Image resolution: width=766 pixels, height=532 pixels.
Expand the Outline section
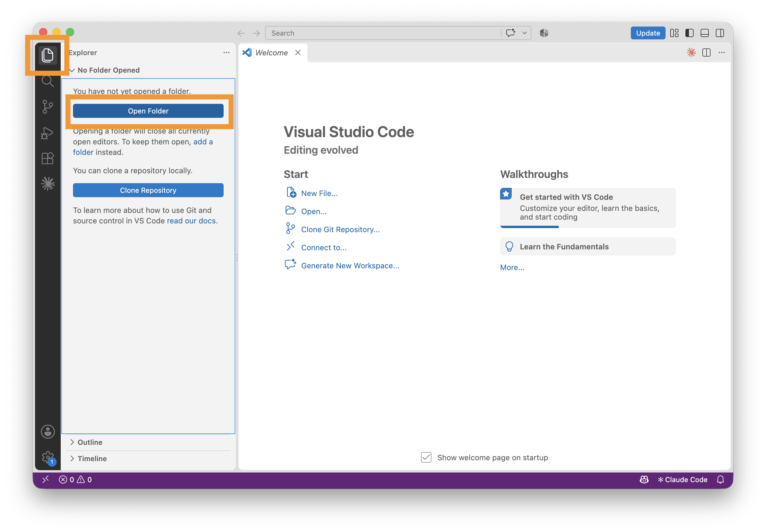coord(149,442)
